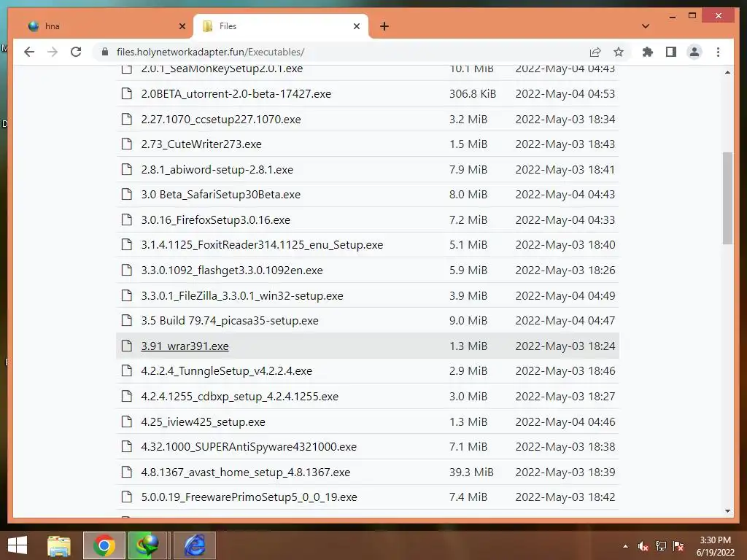
Task: Click file icon beside CuteWriter273 row
Action: click(127, 144)
